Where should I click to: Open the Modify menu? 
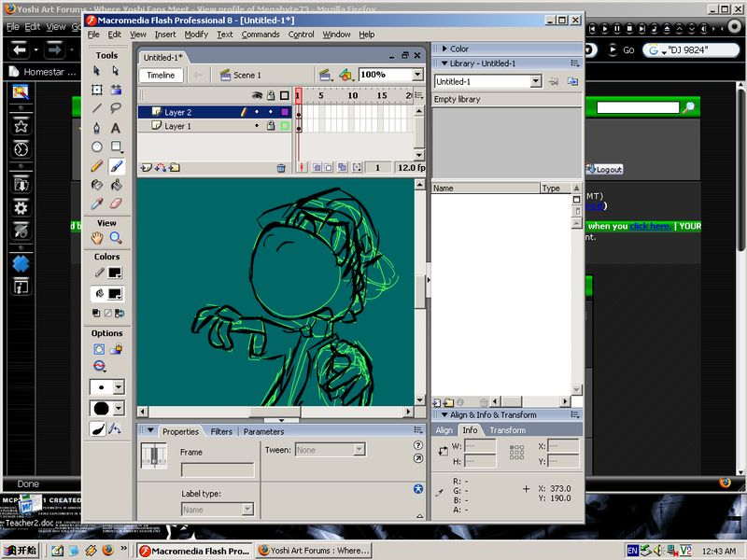(196, 35)
